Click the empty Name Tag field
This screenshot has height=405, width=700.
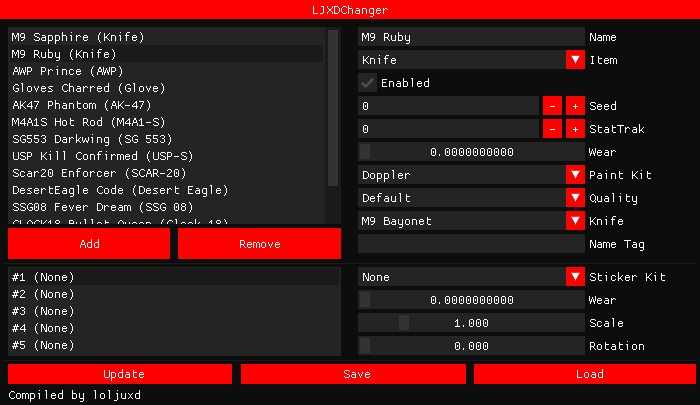471,244
